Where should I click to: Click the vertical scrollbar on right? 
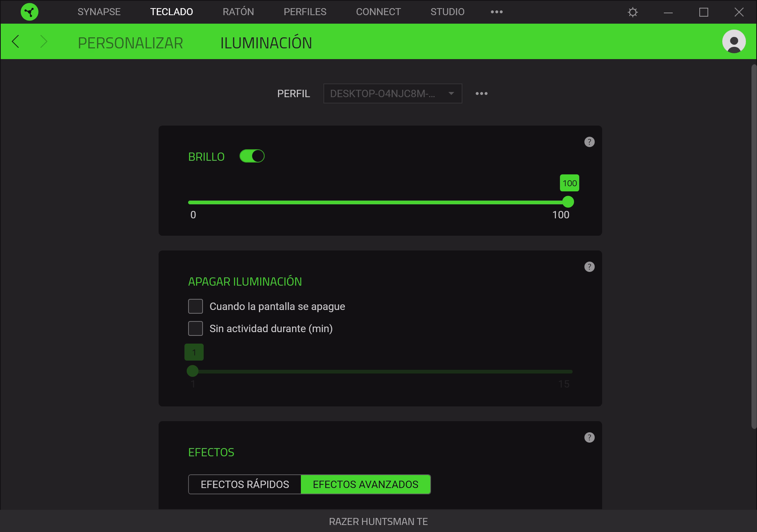754,246
